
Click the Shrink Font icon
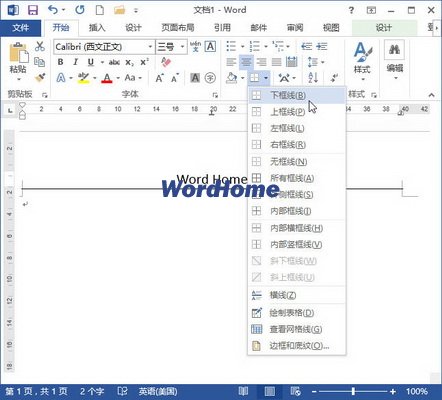[175, 78]
